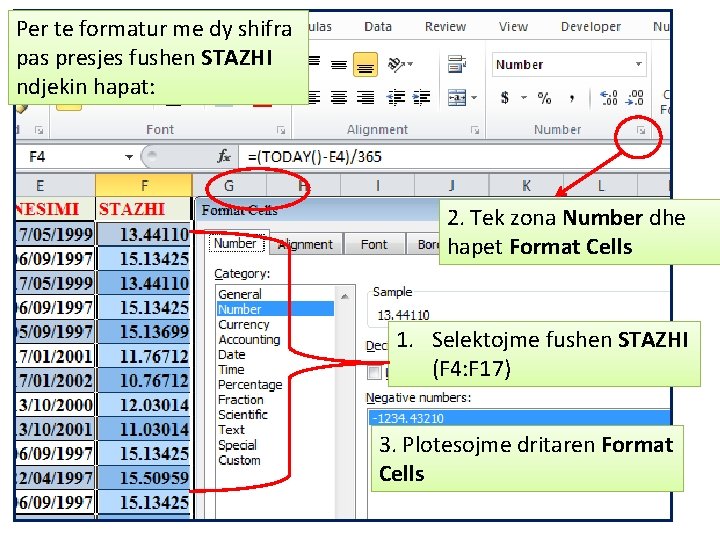Click the Center horizontal alignment icon
The width and height of the screenshot is (720, 540).
point(339,97)
